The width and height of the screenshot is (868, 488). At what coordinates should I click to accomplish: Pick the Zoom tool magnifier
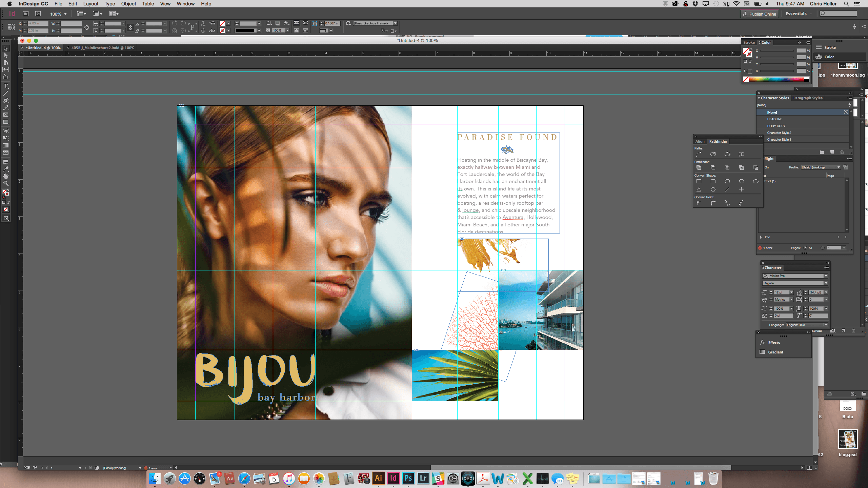[x=6, y=183]
